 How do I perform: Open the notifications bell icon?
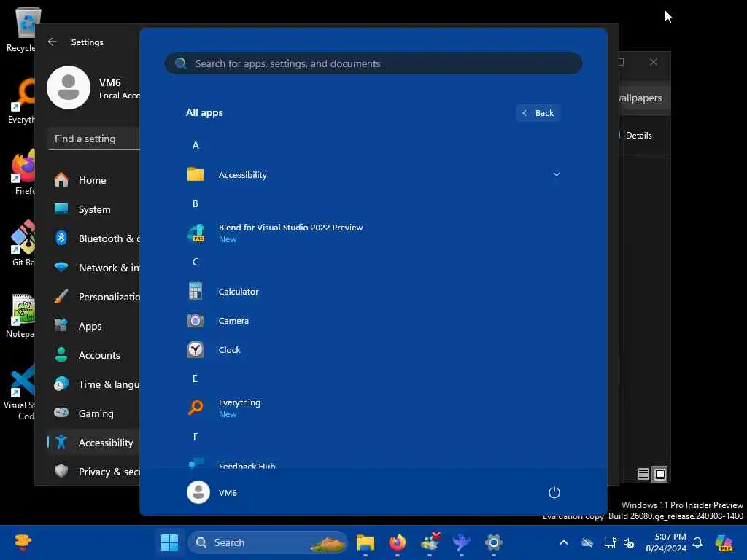click(x=697, y=542)
